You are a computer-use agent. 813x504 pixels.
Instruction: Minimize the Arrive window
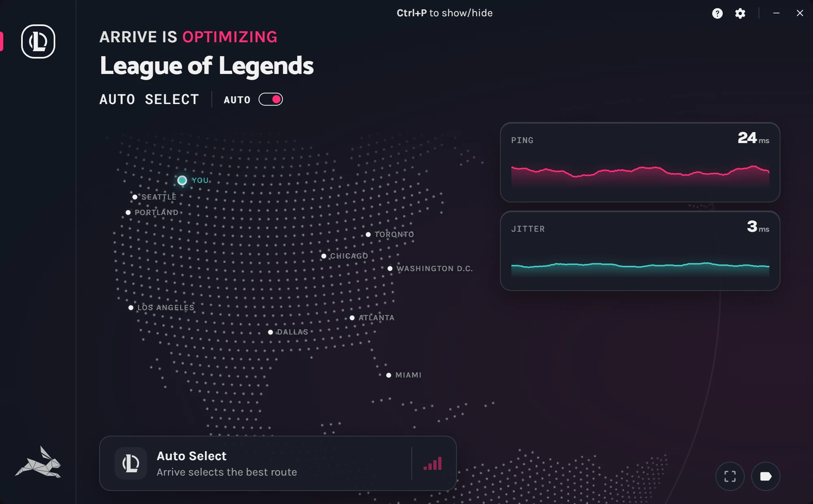point(776,13)
